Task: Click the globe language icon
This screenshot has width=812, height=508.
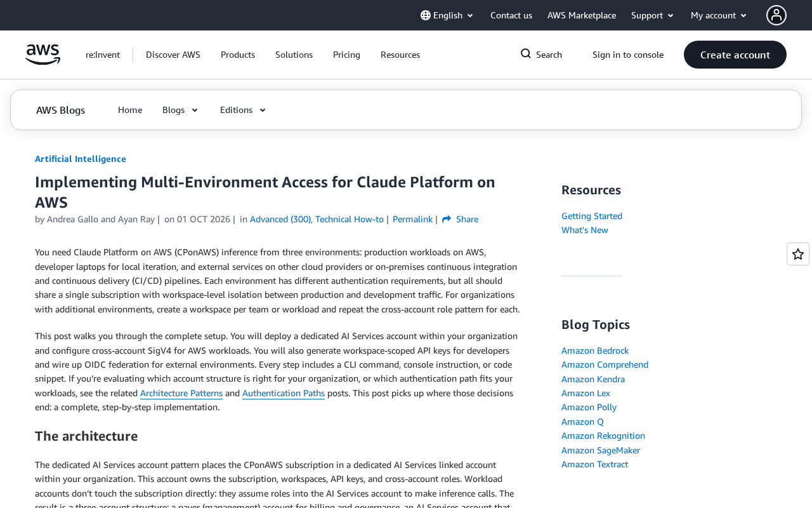Action: (426, 15)
